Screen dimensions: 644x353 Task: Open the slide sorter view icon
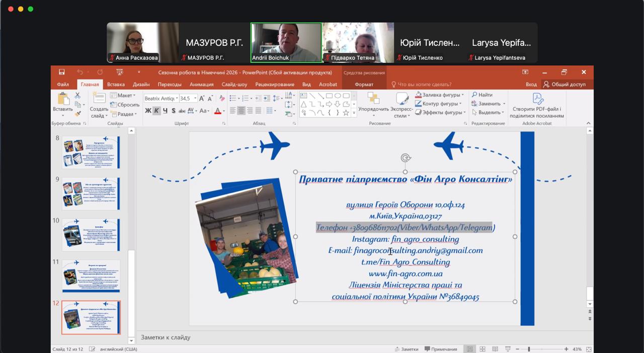(482, 349)
